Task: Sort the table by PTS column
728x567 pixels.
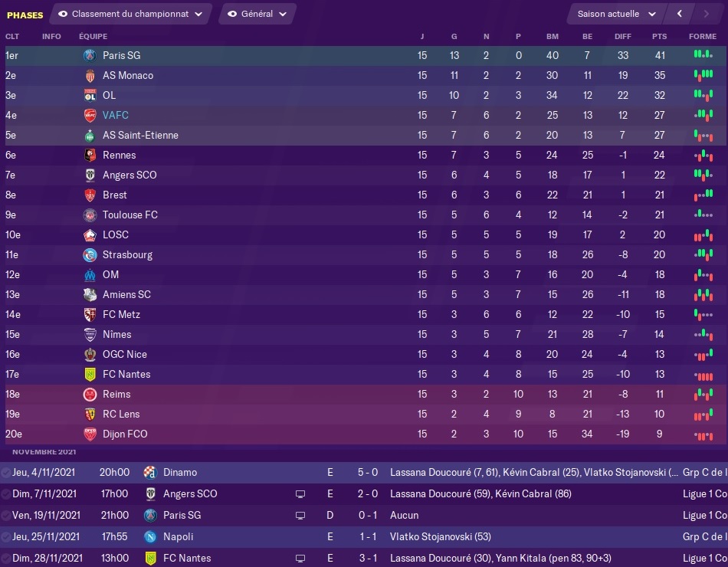Action: [x=659, y=37]
